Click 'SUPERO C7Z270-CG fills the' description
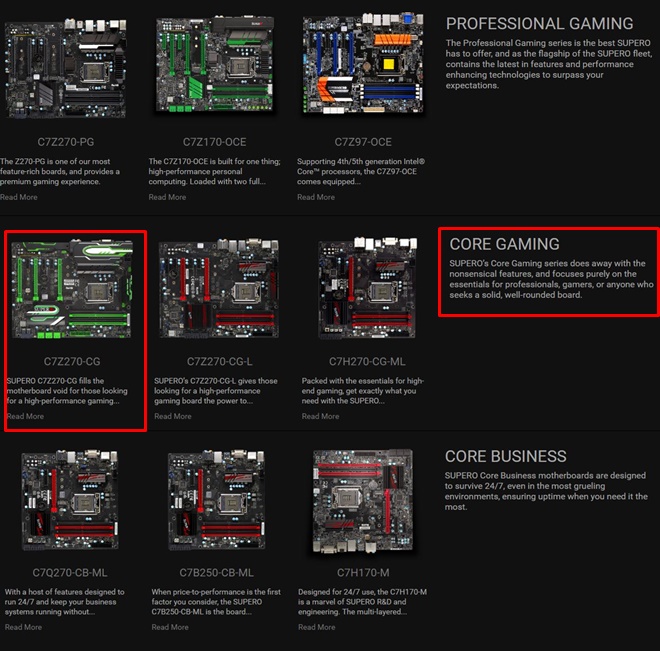Image resolution: width=660 pixels, height=651 pixels. coord(67,391)
